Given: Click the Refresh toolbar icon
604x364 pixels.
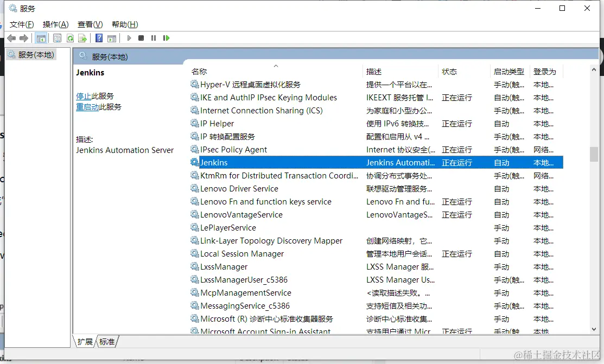Looking at the screenshot, I should 70,38.
